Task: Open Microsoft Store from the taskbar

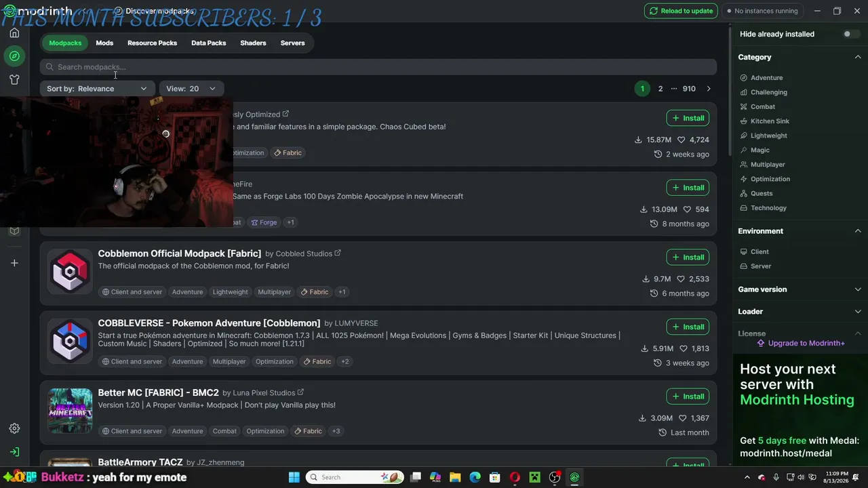Action: tap(495, 477)
